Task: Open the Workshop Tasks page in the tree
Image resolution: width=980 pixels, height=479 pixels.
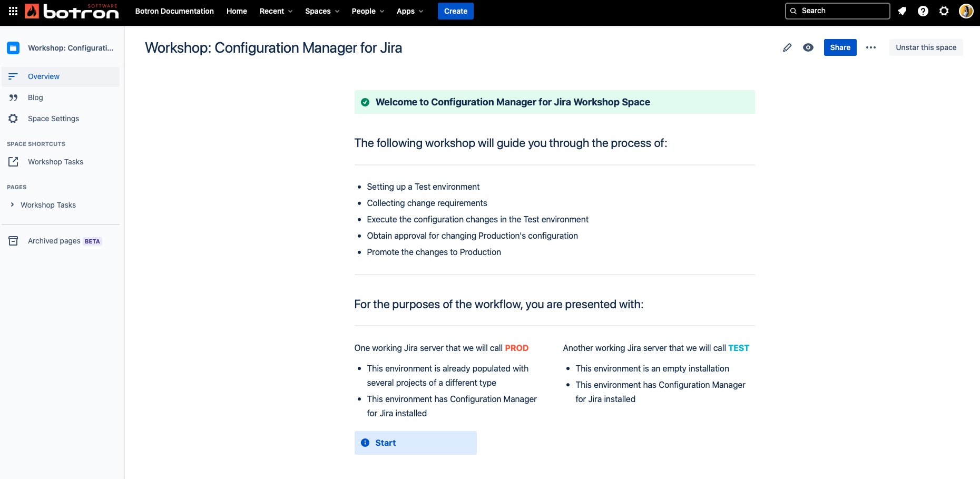Action: tap(48, 205)
